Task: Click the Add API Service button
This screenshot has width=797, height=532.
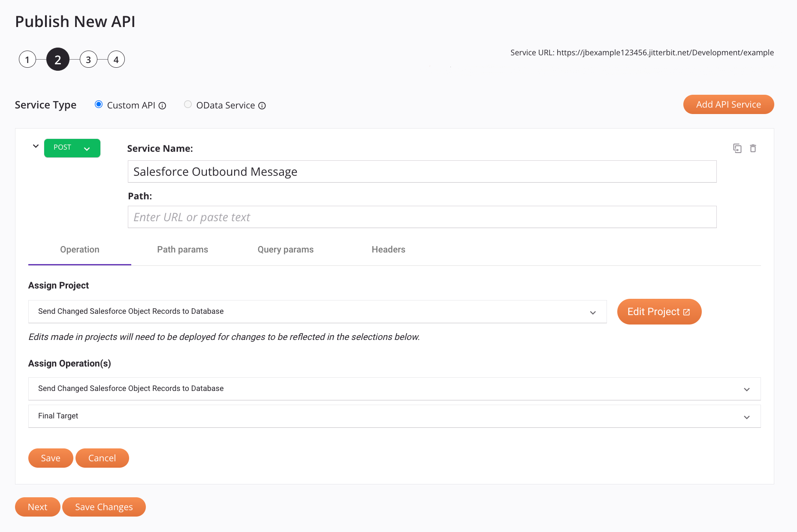Action: coord(728,105)
